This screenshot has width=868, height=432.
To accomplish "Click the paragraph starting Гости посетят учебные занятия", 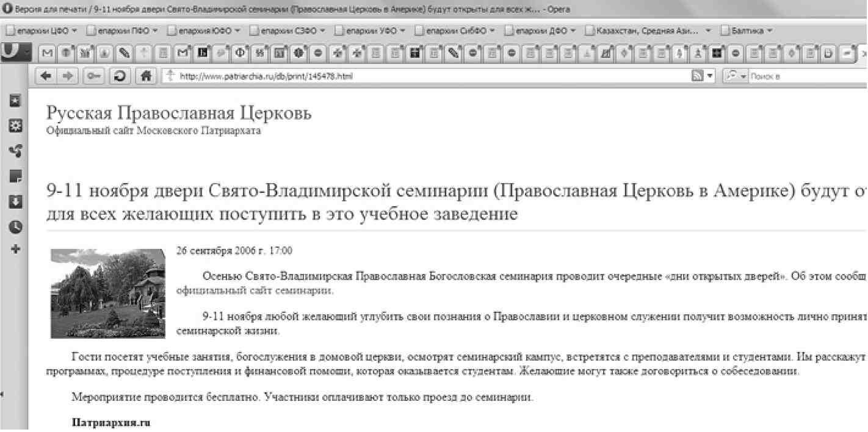I will tap(457, 364).
